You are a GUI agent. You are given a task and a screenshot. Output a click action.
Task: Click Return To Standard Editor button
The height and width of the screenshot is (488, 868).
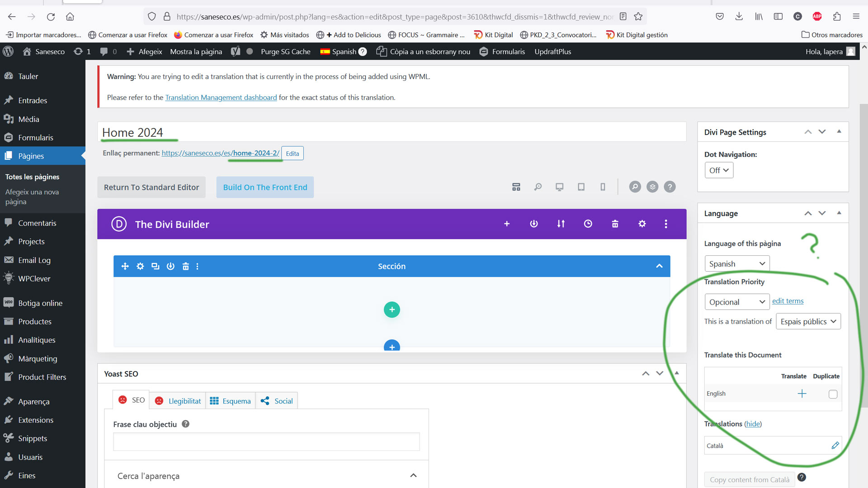click(x=151, y=187)
